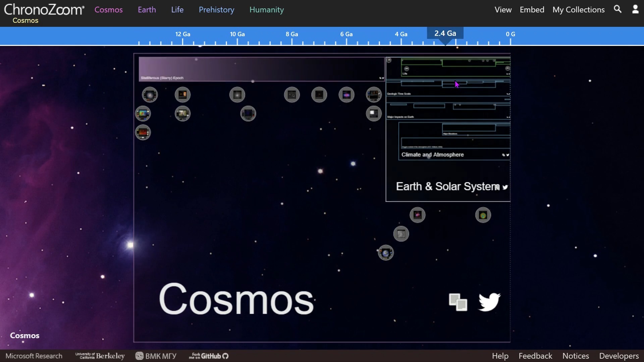Click the Twitter icon next to Earth & Solar System
Screen dimensions: 644x362
pos(505,187)
